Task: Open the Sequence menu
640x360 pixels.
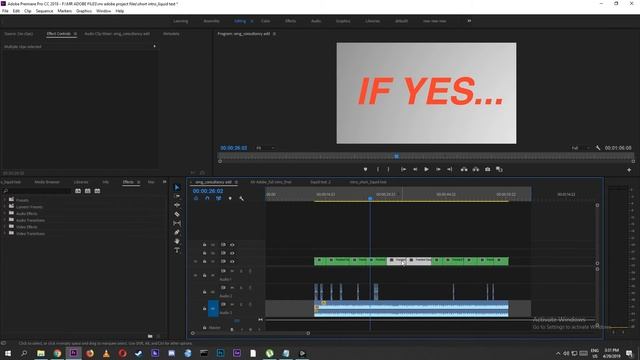Action: [44, 11]
